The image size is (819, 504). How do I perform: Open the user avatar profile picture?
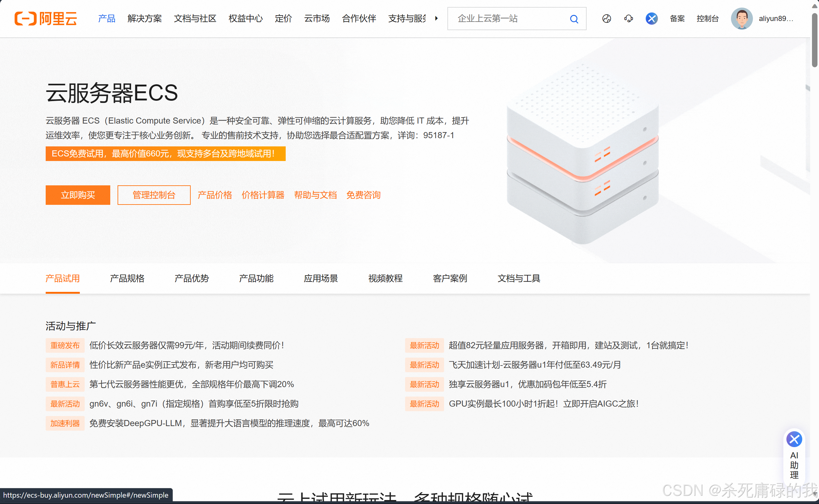741,19
